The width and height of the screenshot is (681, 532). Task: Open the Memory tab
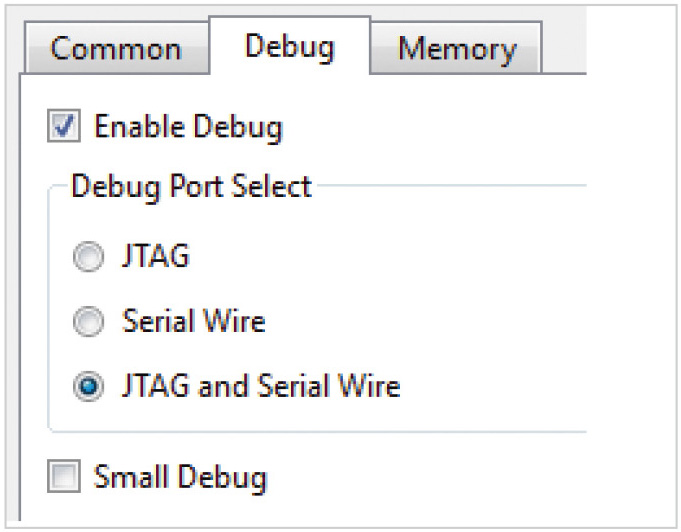click(457, 49)
